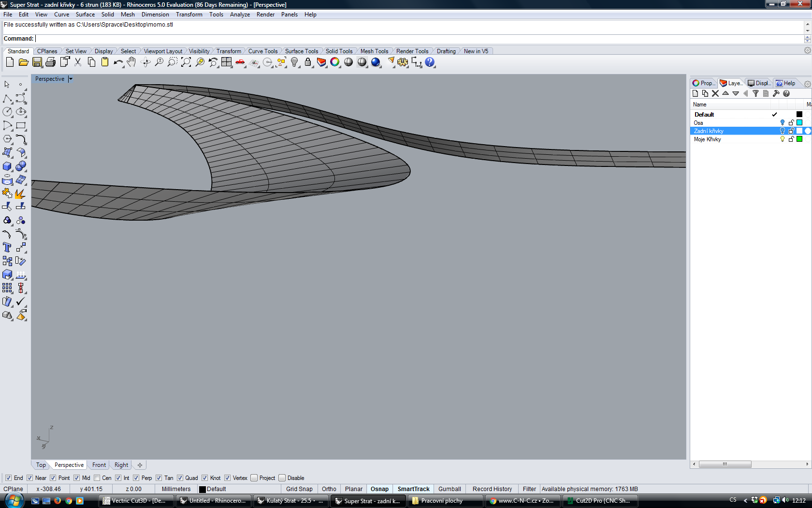Open the Surface menu
Screen dimensions: 812x508
point(85,15)
